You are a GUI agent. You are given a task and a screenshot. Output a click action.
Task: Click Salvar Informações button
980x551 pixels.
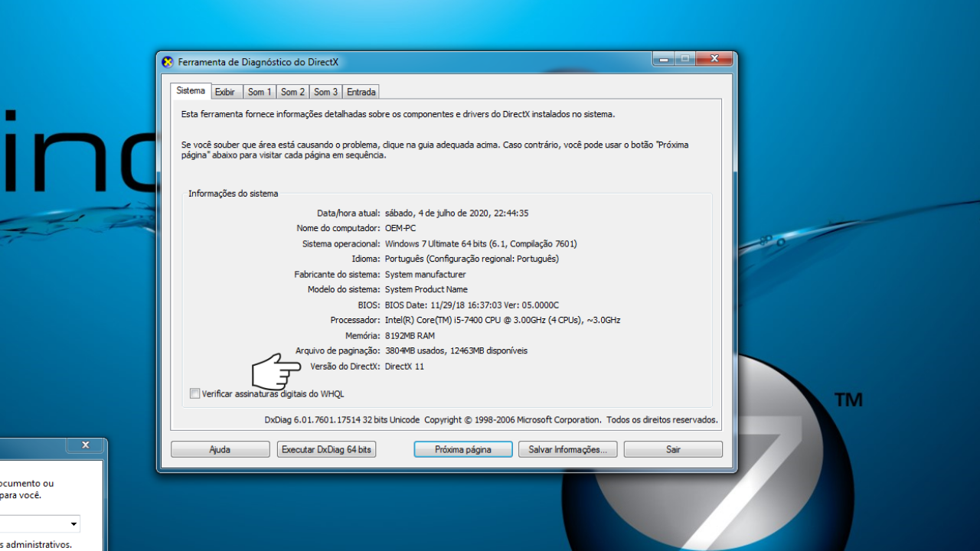click(x=567, y=449)
